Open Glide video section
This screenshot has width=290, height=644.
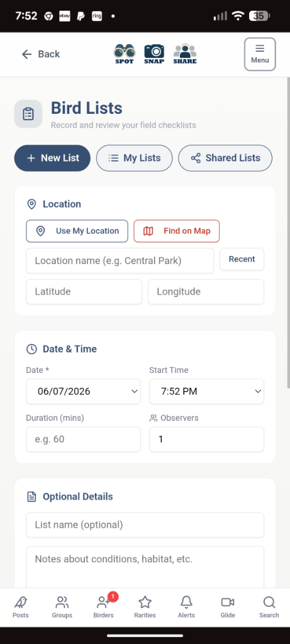click(228, 607)
